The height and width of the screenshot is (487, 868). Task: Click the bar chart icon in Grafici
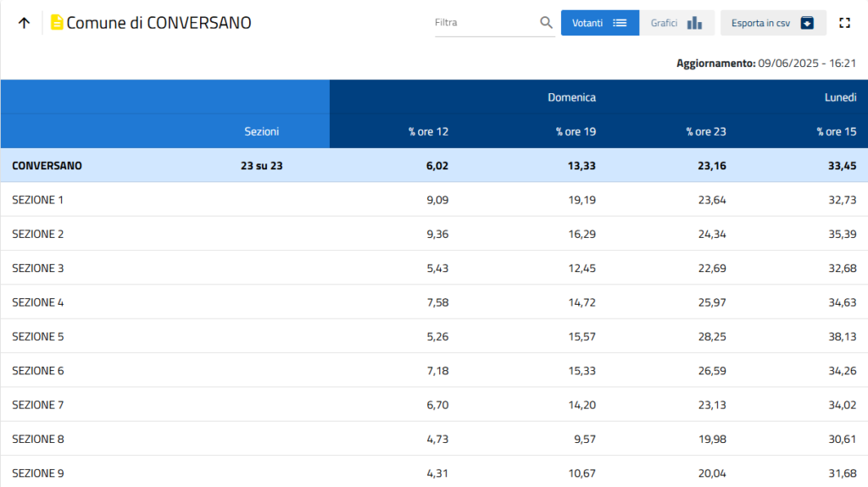694,23
